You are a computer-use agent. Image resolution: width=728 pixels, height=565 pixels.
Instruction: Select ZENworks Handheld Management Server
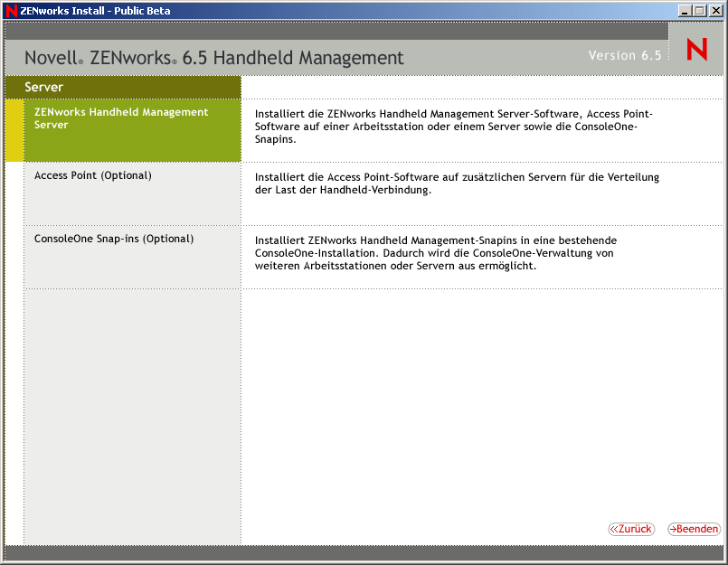(x=121, y=118)
